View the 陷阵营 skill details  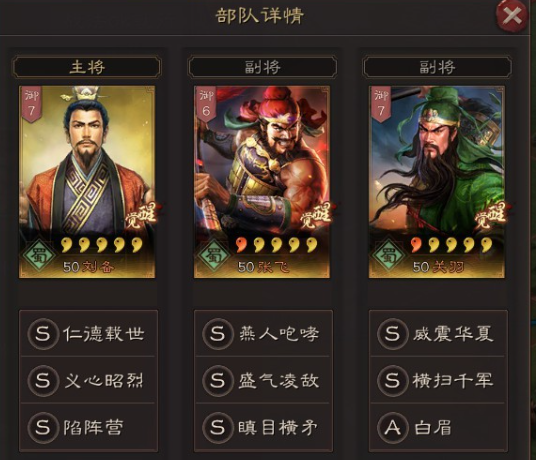88,427
